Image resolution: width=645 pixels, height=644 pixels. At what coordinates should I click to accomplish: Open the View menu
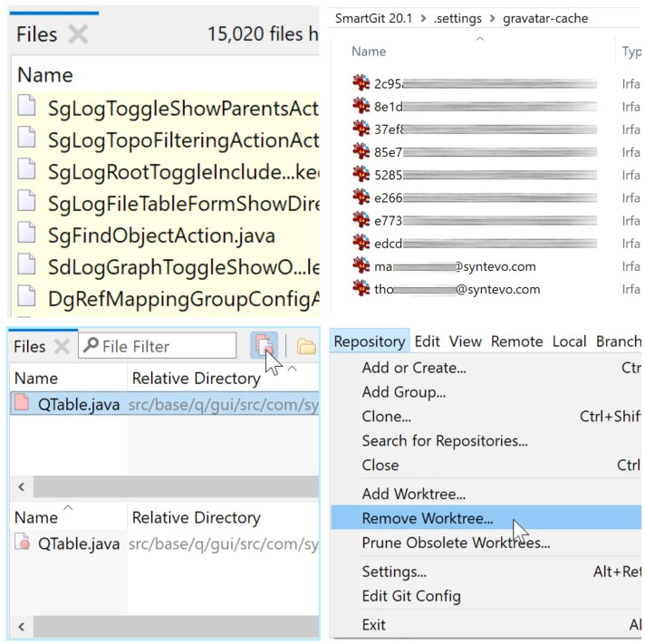tap(466, 341)
